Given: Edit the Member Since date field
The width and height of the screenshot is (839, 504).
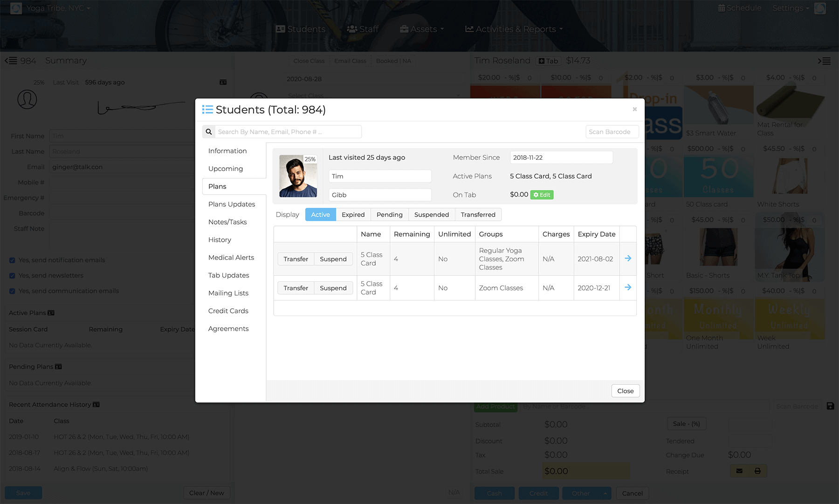Looking at the screenshot, I should pyautogui.click(x=561, y=157).
